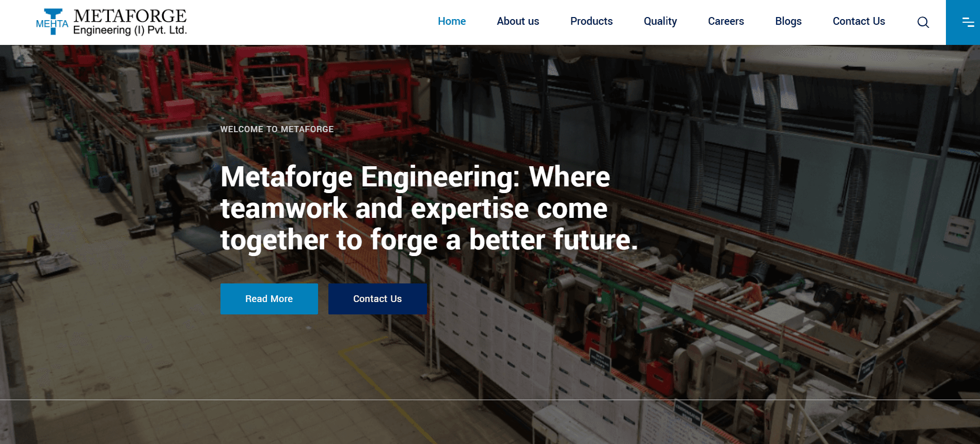Viewport: 980px width, 444px height.
Task: Click the WELCOME TO METAFORGE text
Action: [x=277, y=129]
